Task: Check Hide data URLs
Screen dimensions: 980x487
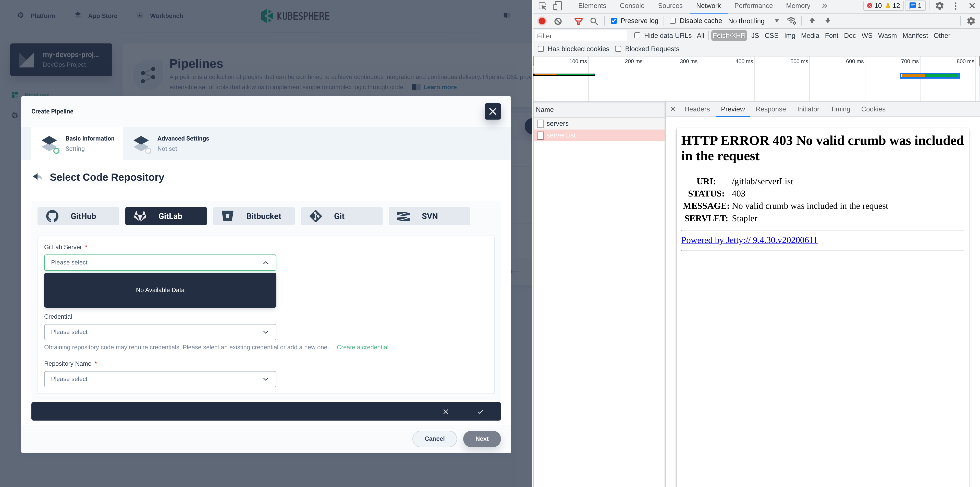Action: point(637,35)
